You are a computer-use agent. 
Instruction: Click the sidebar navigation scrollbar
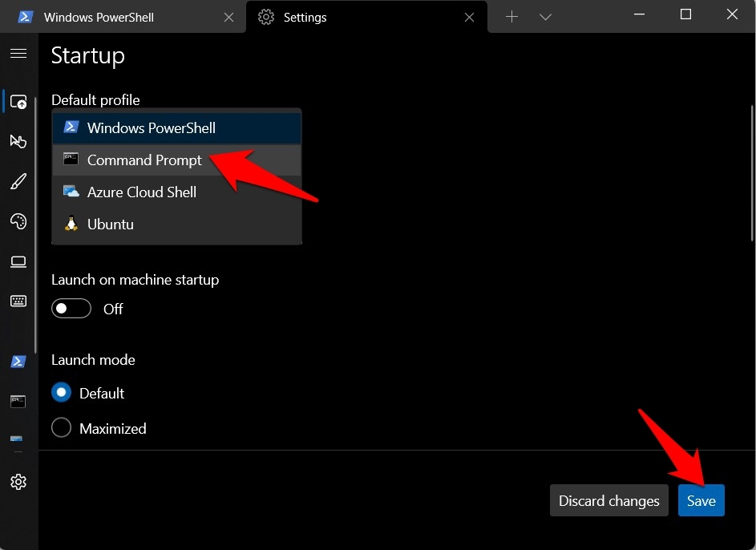pos(36,224)
